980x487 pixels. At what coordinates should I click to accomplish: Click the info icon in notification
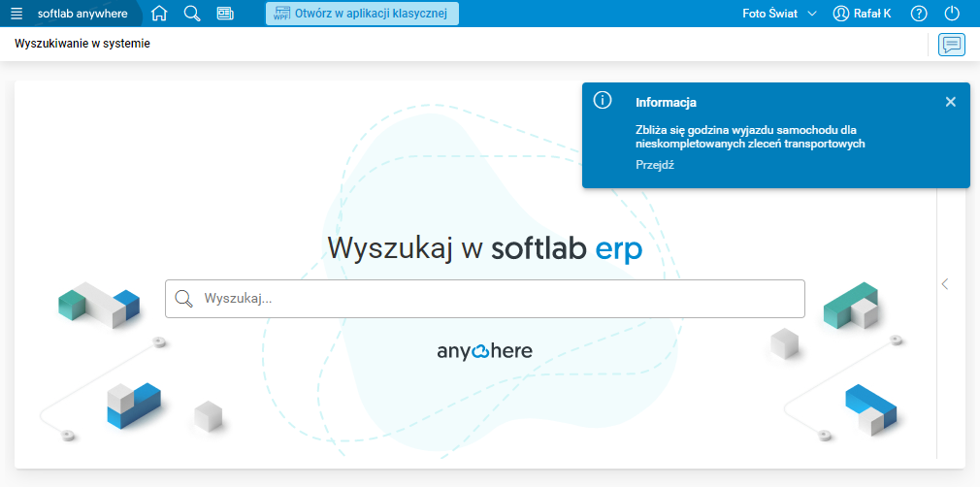pos(603,100)
